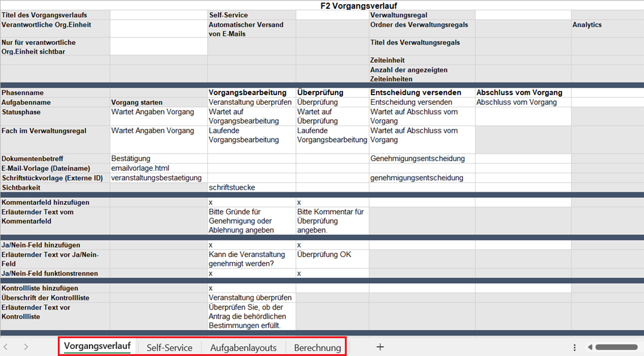Select the Berechnung sheet tab
644x356 pixels.
[x=318, y=348]
